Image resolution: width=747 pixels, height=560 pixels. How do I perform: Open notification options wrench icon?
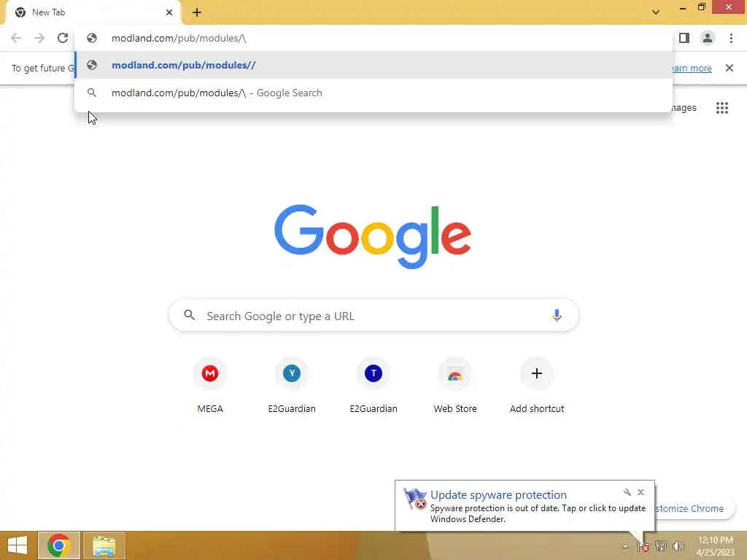[x=627, y=492]
